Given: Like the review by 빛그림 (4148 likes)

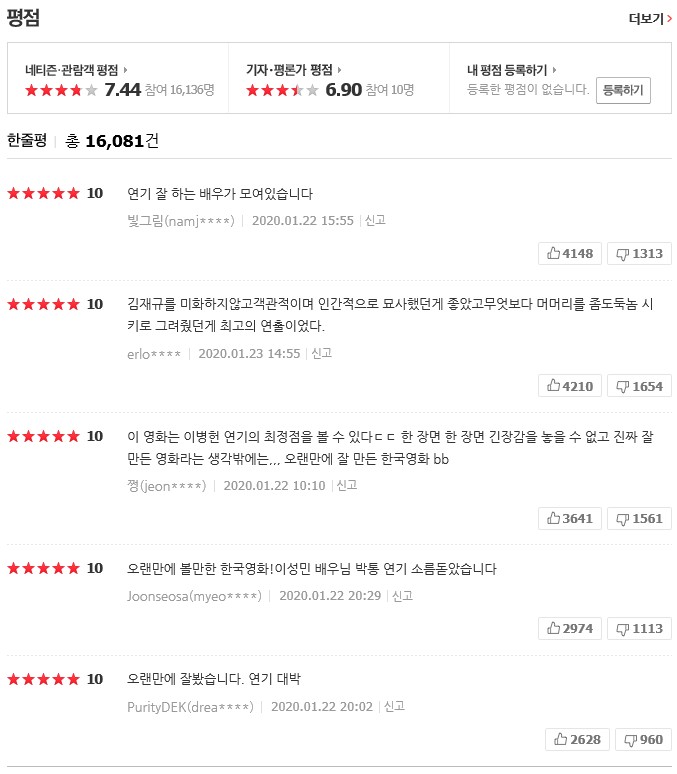Looking at the screenshot, I should 569,253.
